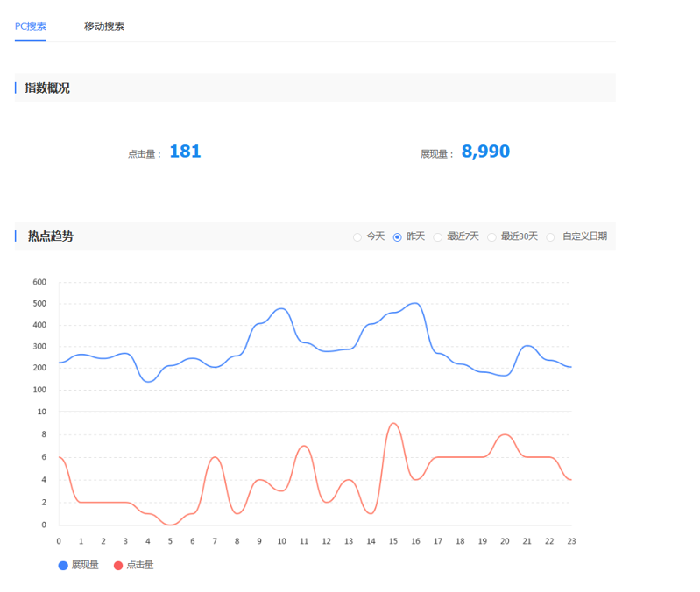Click the 展现量： label in overview
Screen dimensions: 700x592
click(437, 154)
